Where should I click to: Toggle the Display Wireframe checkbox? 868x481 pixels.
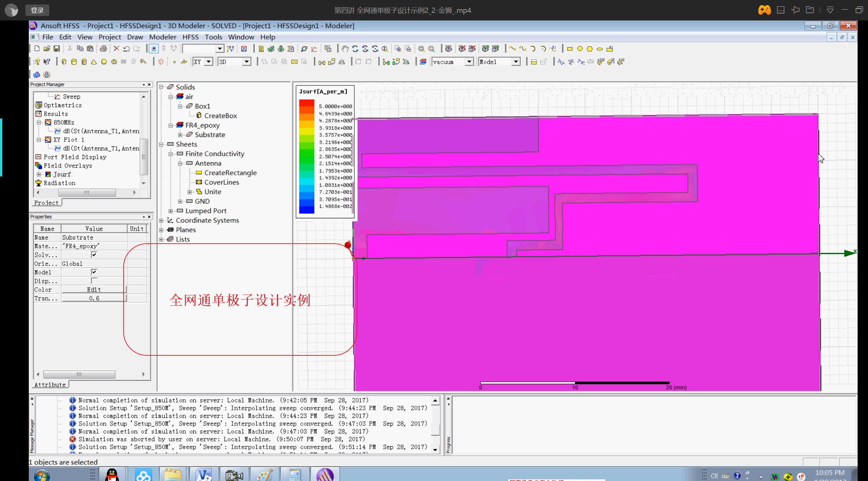point(94,280)
